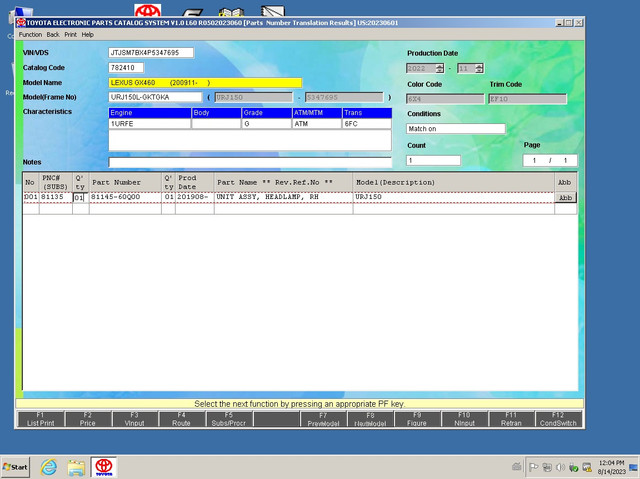Click the ATM/MTM characteristics header
Viewport: 640px width, 479px height.
pos(317,113)
